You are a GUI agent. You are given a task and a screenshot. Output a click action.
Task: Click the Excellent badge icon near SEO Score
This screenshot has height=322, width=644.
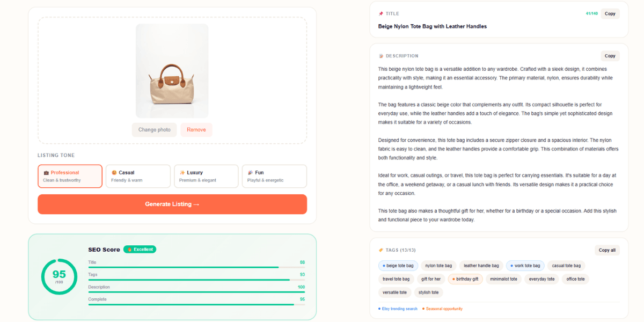(x=129, y=250)
